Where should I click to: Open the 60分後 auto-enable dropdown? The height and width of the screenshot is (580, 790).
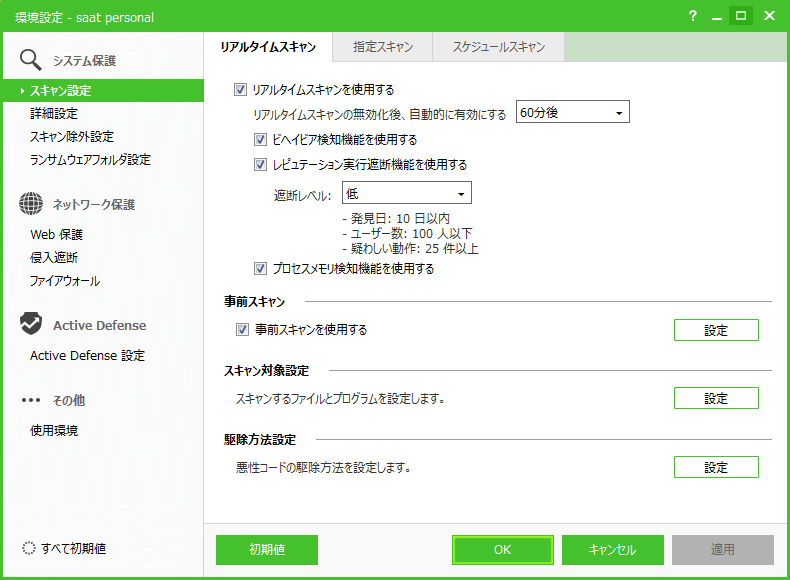tap(572, 112)
